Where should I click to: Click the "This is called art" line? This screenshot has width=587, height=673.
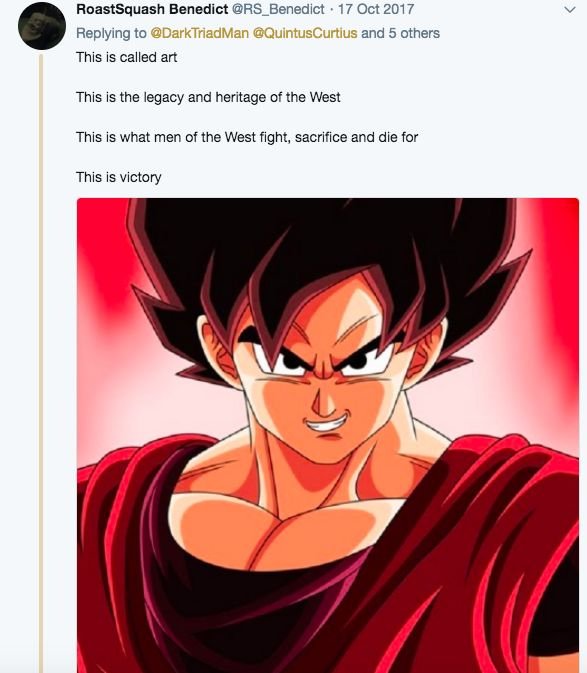(127, 57)
